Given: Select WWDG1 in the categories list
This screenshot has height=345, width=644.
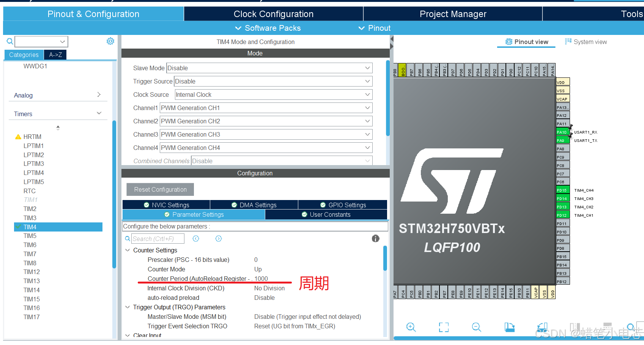Looking at the screenshot, I should coord(35,66).
